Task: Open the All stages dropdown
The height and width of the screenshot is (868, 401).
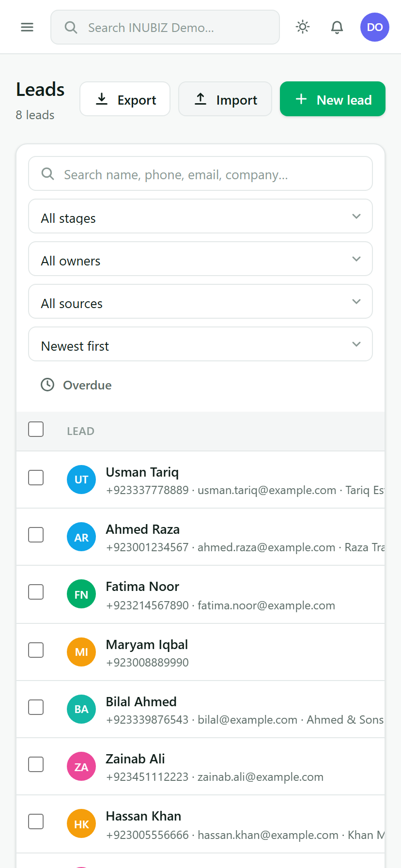Action: [x=200, y=216]
